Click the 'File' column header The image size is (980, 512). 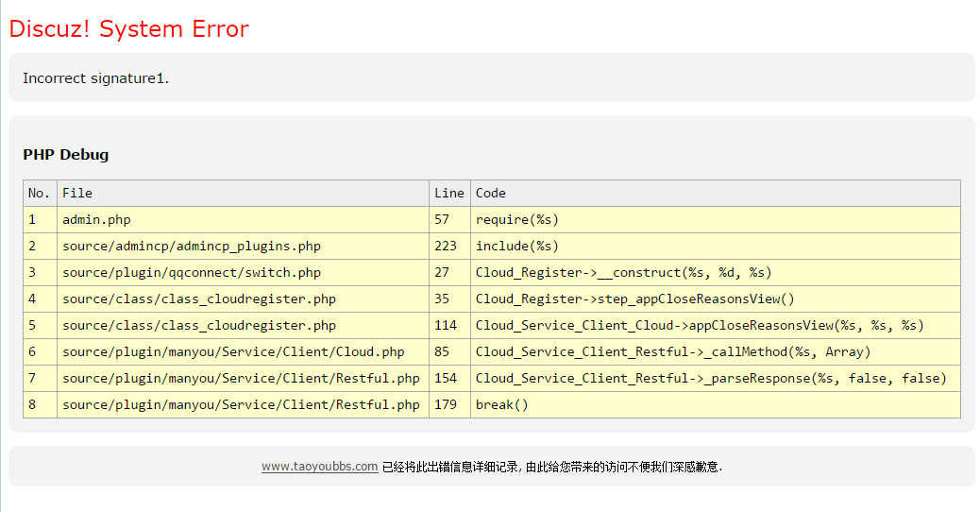(x=244, y=193)
